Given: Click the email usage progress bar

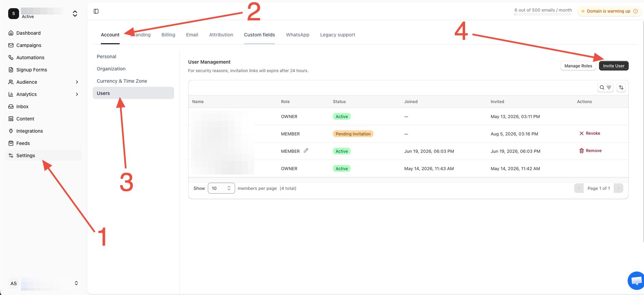Looking at the screenshot, I should [x=543, y=15].
